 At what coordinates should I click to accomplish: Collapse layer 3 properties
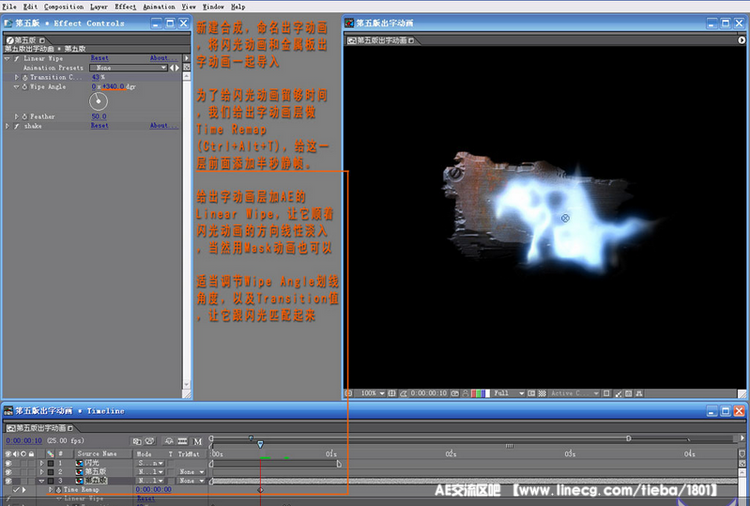(42, 481)
